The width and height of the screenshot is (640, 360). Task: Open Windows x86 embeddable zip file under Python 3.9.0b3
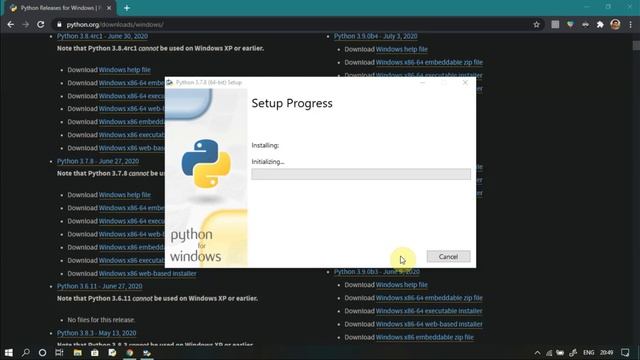[424, 337]
